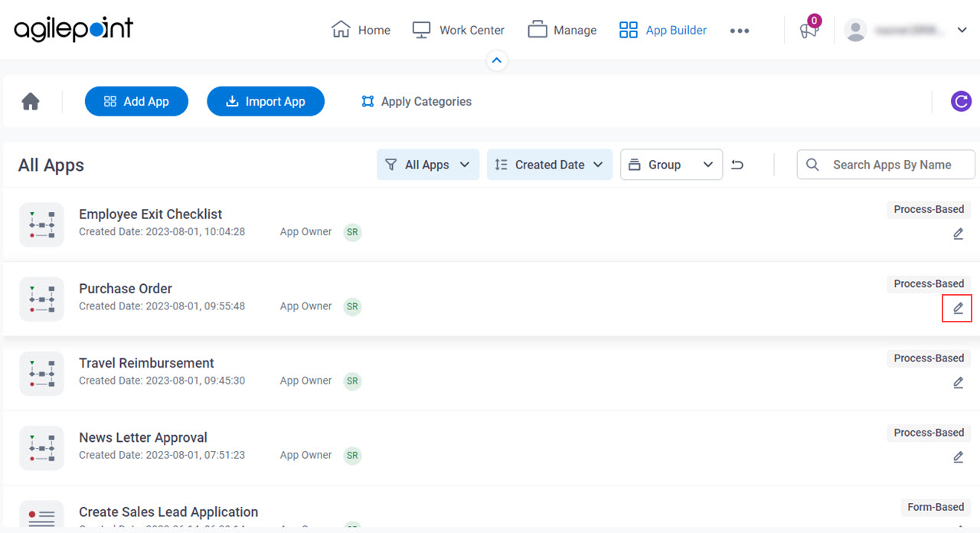The image size is (980, 533).
Task: Click the Process-Based tag on News Letter Approval
Action: click(929, 432)
